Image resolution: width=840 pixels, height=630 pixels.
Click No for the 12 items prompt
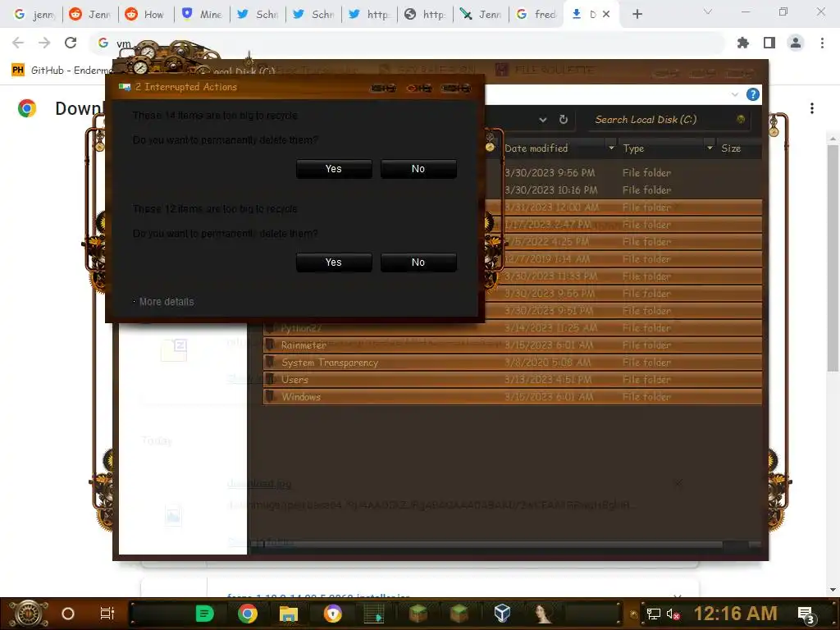418,262
